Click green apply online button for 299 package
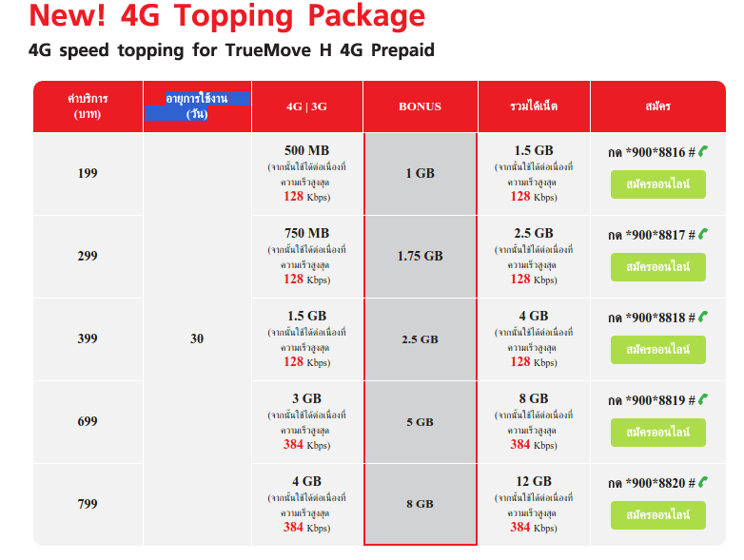The width and height of the screenshot is (744, 560). tap(658, 267)
